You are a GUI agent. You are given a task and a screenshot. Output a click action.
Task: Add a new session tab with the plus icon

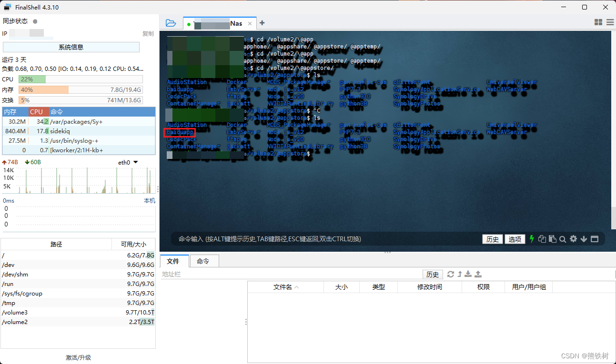[x=262, y=23]
